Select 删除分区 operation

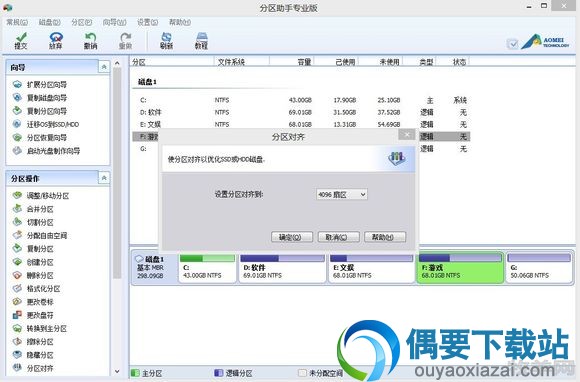pyautogui.click(x=33, y=275)
